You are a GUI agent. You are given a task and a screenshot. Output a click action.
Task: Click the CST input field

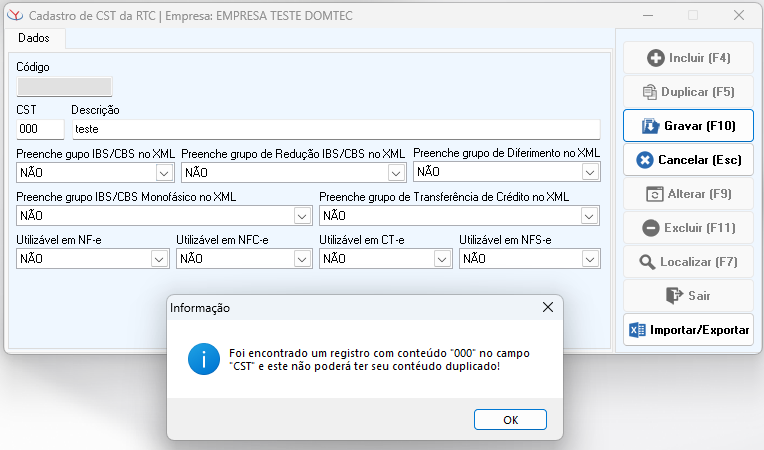[x=40, y=129]
